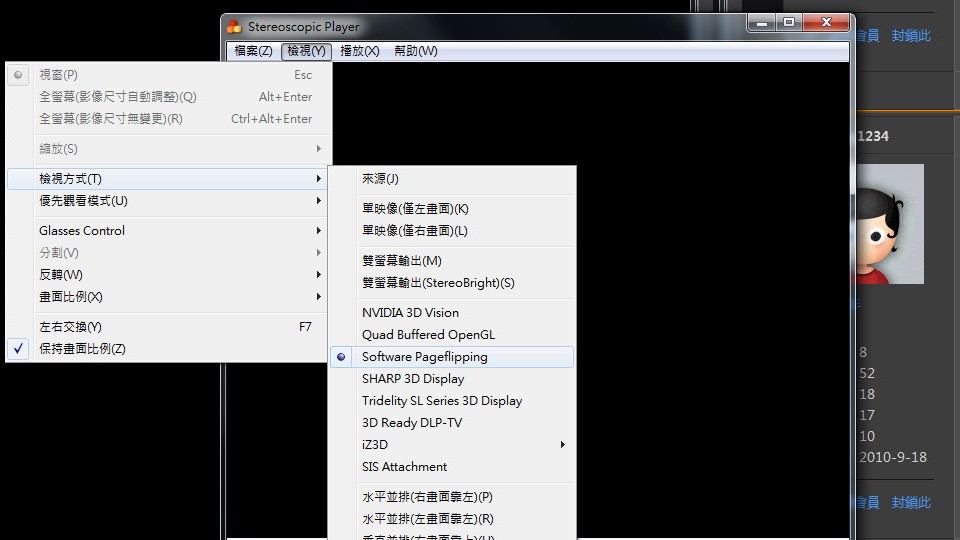Choose 左右交換(Y) menu item
The image size is (960, 540).
pyautogui.click(x=169, y=327)
